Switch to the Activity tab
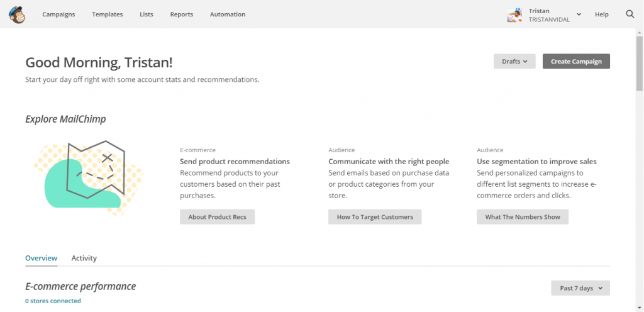Viewport: 644px width, 312px height. click(84, 259)
